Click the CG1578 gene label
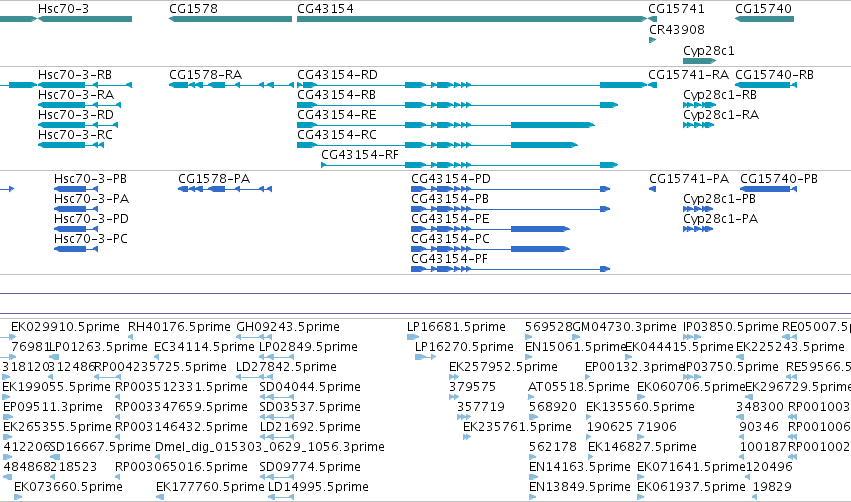The image size is (851, 502). [194, 9]
